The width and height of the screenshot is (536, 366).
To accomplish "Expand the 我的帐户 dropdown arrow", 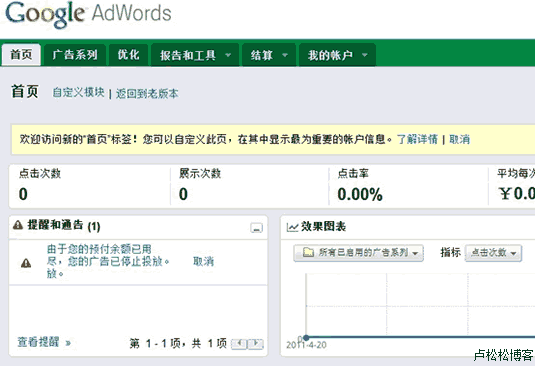I will tap(365, 55).
